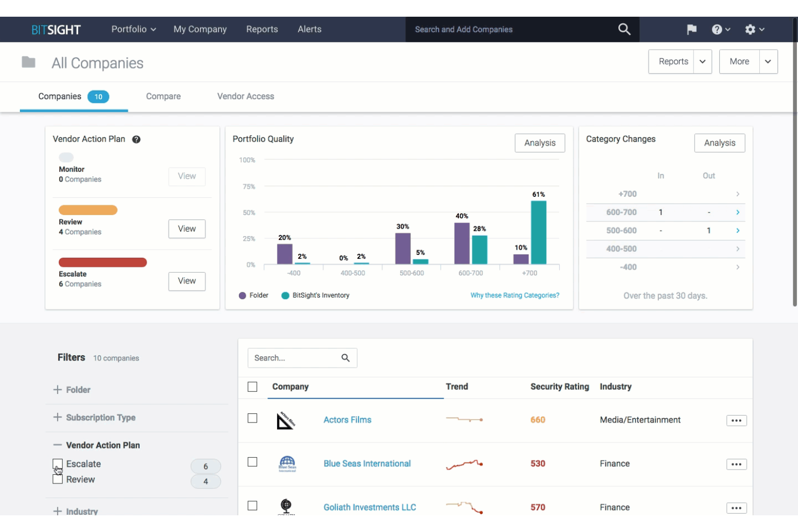Open the settings gear menu

pos(751,29)
